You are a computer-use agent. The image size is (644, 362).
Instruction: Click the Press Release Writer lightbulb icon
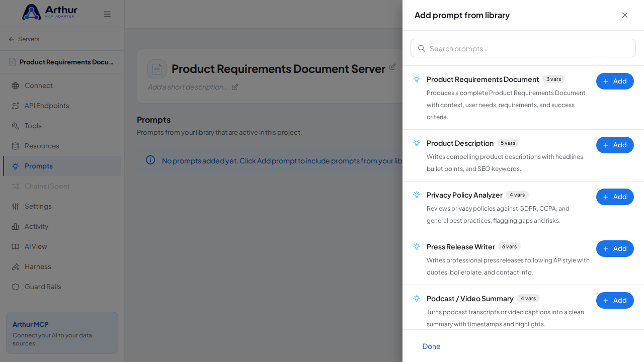[x=417, y=246]
